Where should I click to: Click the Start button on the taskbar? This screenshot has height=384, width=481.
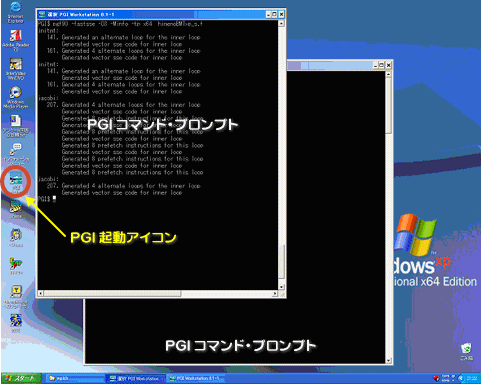pos(21,378)
